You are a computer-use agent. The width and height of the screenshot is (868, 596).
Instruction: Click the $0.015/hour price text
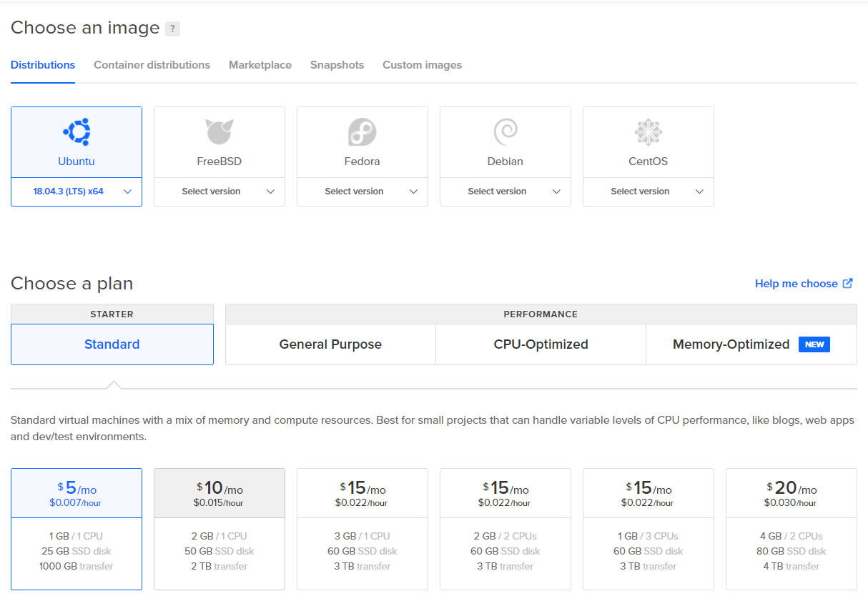(x=218, y=503)
